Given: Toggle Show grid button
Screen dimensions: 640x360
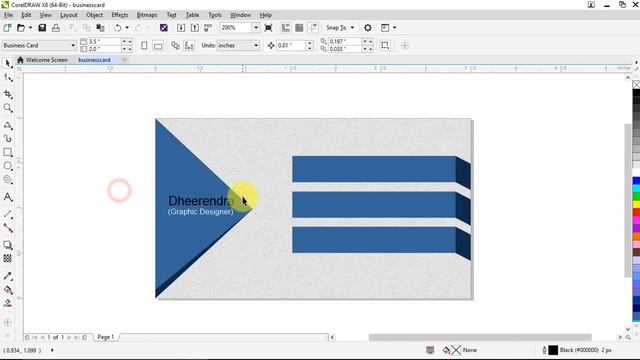Looking at the screenshot, I should point(299,28).
